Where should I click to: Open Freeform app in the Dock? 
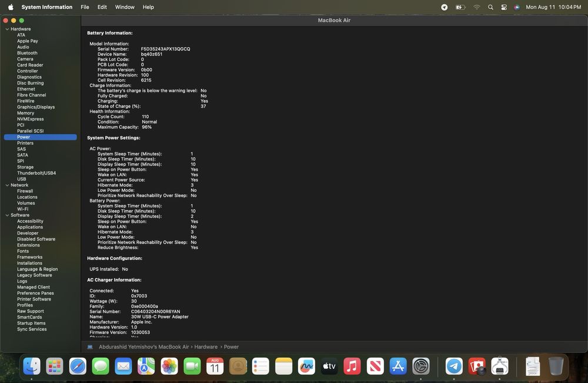click(x=306, y=366)
